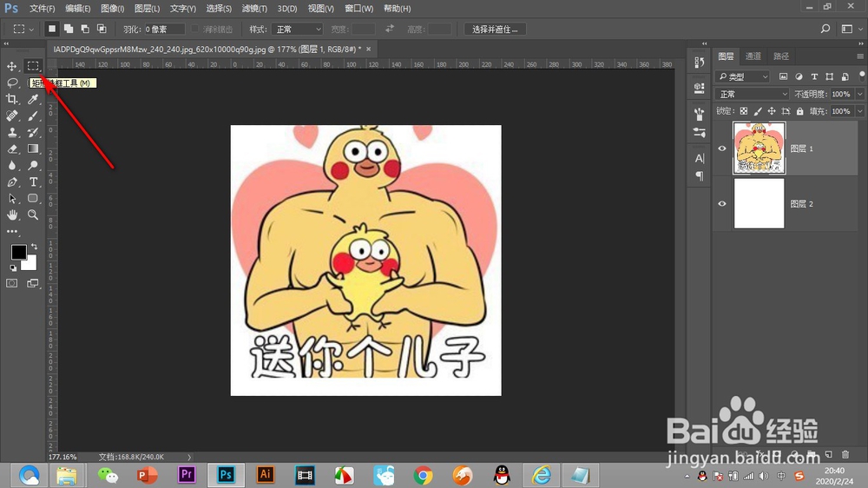Open the Layers panel menu
This screenshot has height=488, width=868.
pos(859,56)
